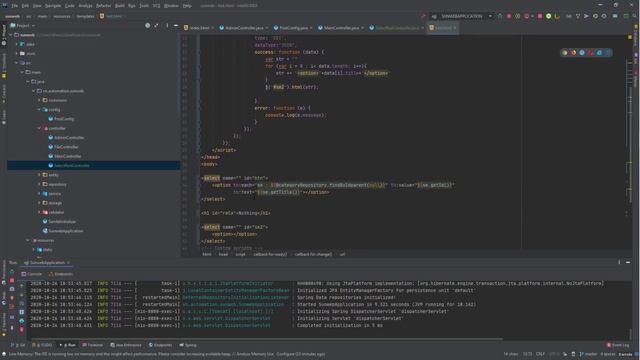
Task: Click the build hammer icon left of run configuration
Action: 423,16
